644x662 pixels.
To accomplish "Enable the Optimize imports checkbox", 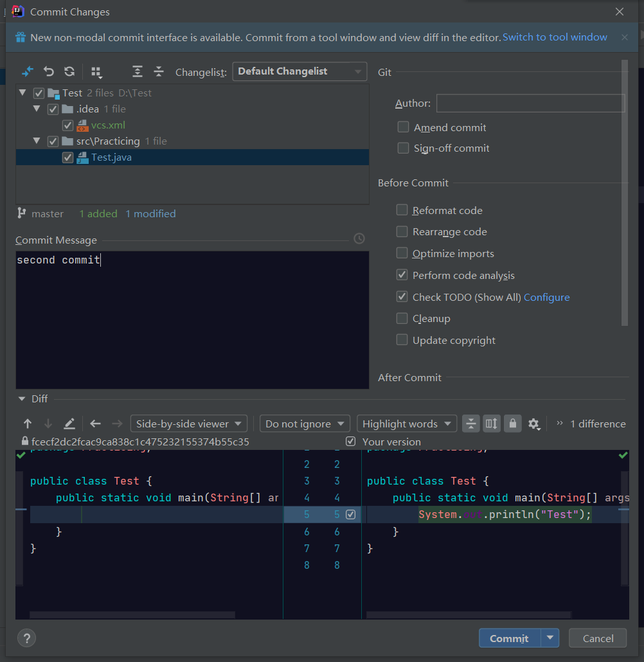I will click(402, 253).
